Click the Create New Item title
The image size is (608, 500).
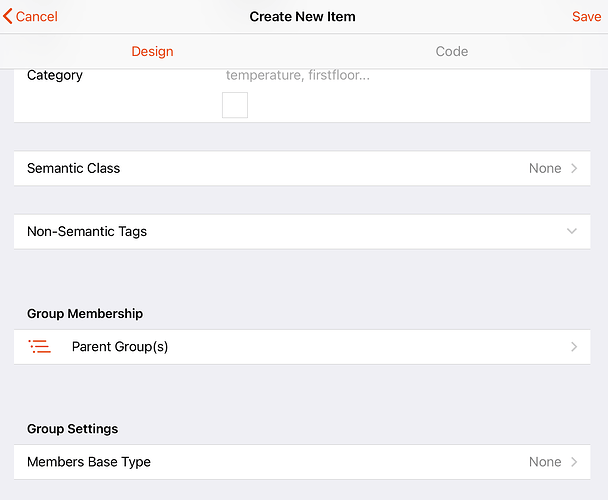click(302, 17)
